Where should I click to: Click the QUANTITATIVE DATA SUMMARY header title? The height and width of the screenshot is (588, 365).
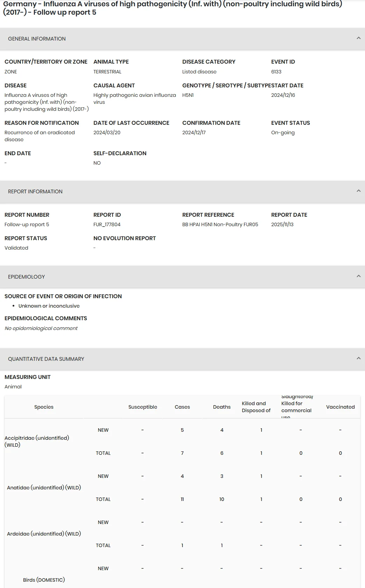(46, 359)
